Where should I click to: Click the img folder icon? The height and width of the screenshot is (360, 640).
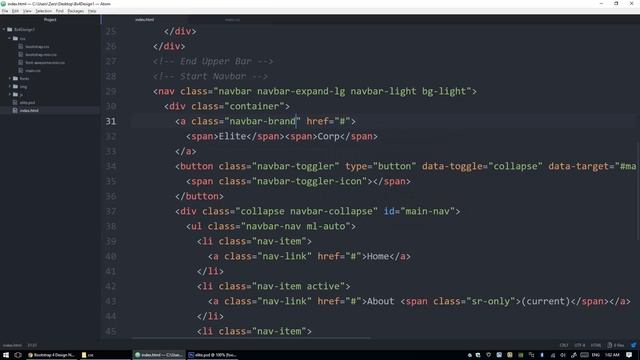click(16, 87)
